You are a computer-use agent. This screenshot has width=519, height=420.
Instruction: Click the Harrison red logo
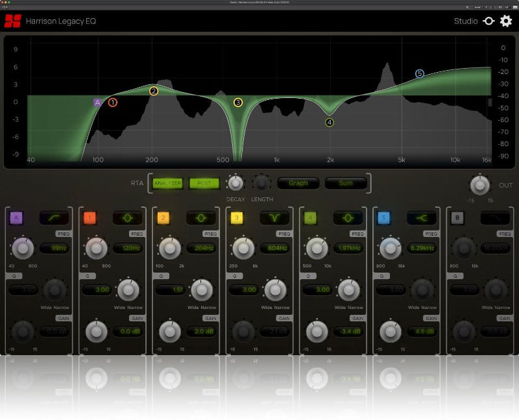click(13, 21)
